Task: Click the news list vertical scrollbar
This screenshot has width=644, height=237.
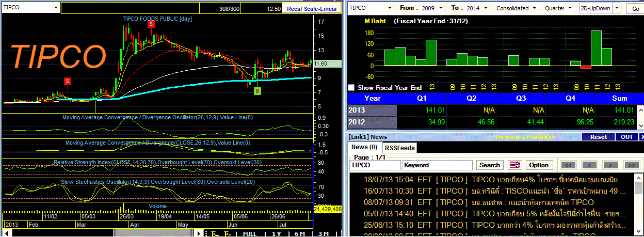Action: point(639,206)
